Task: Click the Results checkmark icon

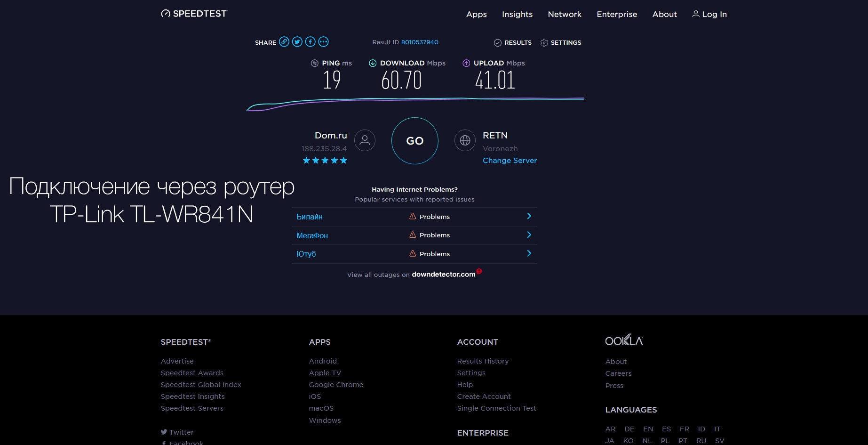Action: [x=498, y=43]
